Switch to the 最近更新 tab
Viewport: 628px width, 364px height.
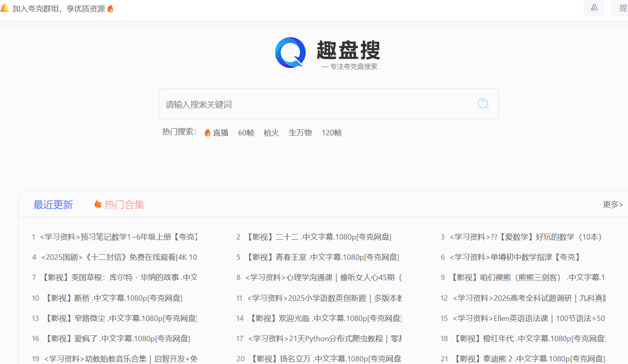[x=53, y=205]
